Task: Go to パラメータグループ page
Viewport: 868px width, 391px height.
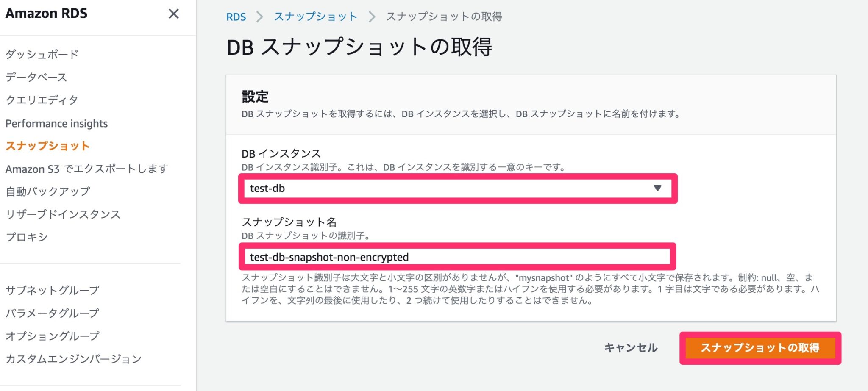Action: coord(52,313)
